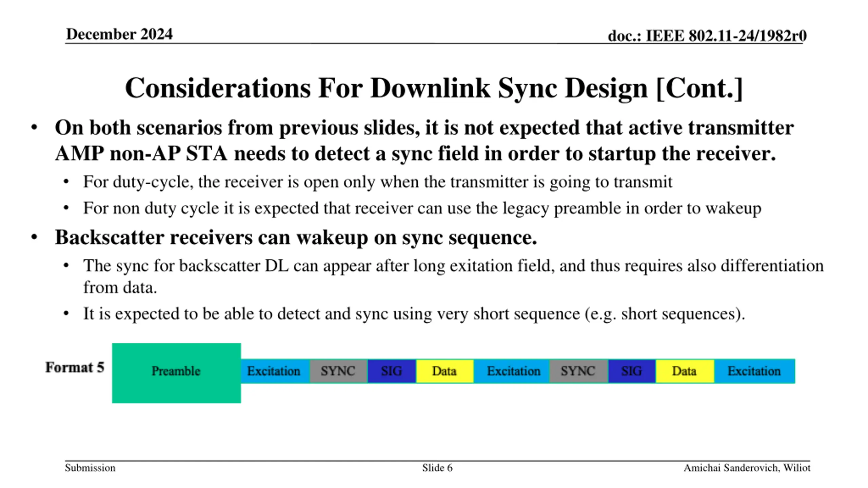Select the second yellow Data block
868x488 pixels.
pos(685,371)
